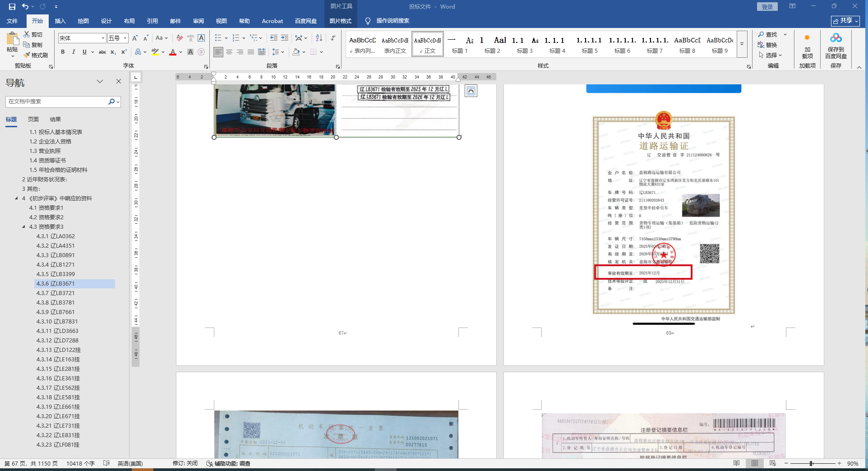
Task: Click the sort icon in paragraph group
Action: (319, 38)
